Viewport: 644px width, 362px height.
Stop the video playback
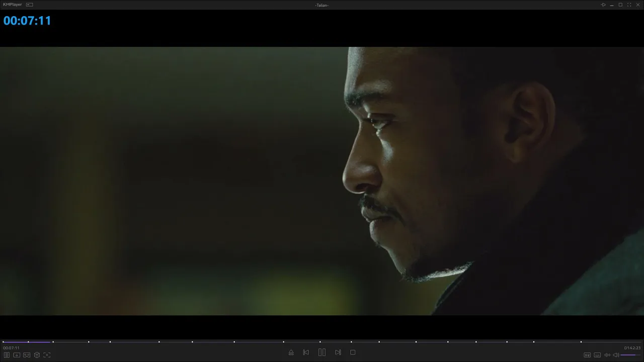click(353, 352)
